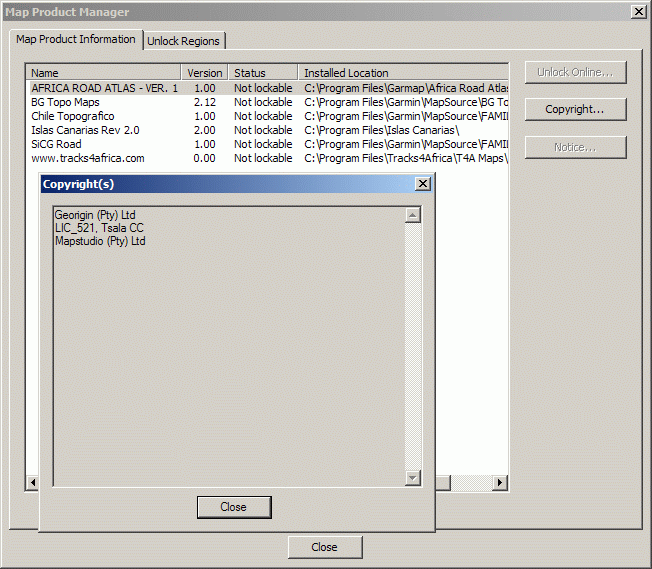Click the Islas Canarias installed location path
This screenshot has height=569, width=652.
381,130
